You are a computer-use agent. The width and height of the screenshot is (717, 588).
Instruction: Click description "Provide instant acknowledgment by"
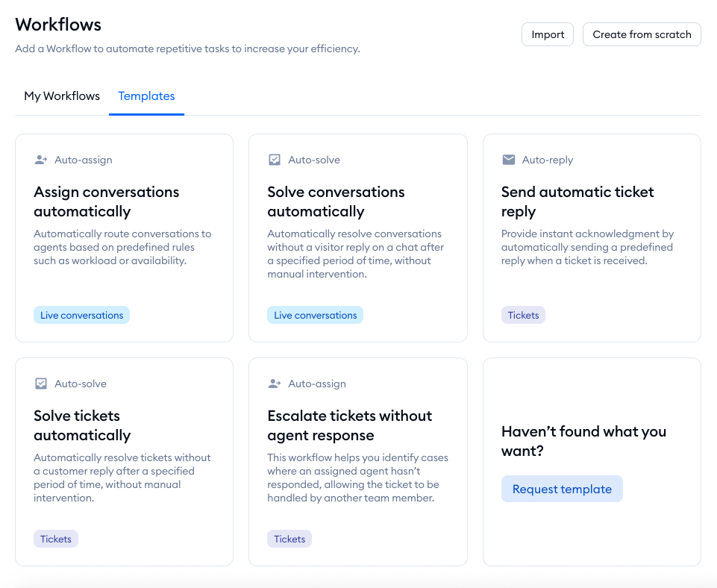coord(588,247)
